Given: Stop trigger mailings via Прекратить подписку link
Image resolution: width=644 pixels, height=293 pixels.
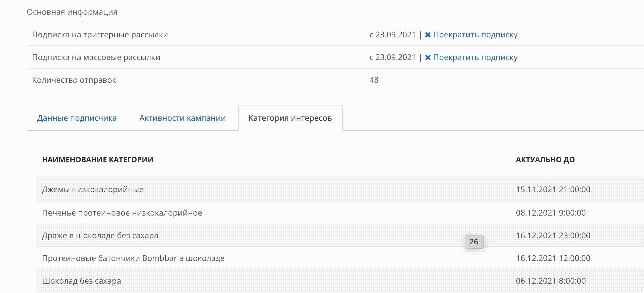Looking at the screenshot, I should (x=475, y=35).
